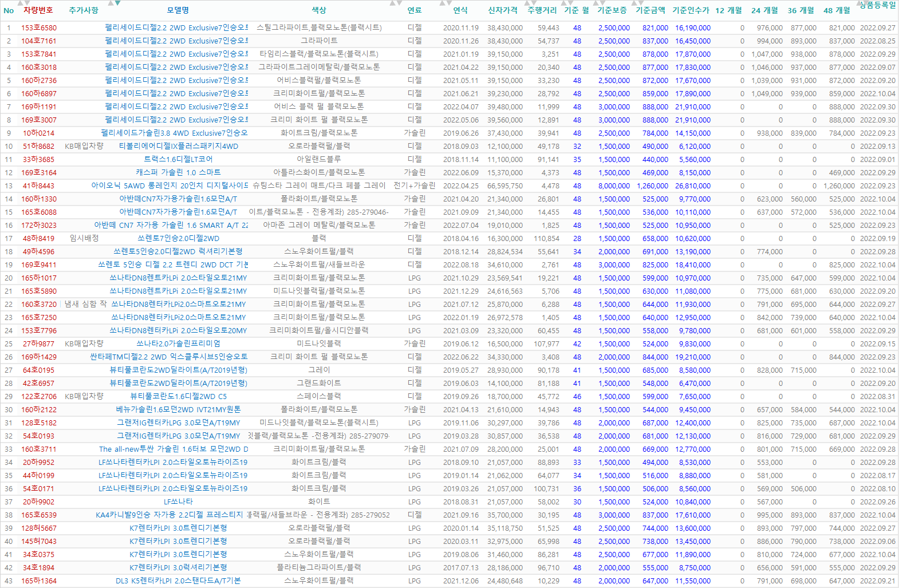Click the 추가사항 column header
Screen dimensions: 899x588
point(84,10)
